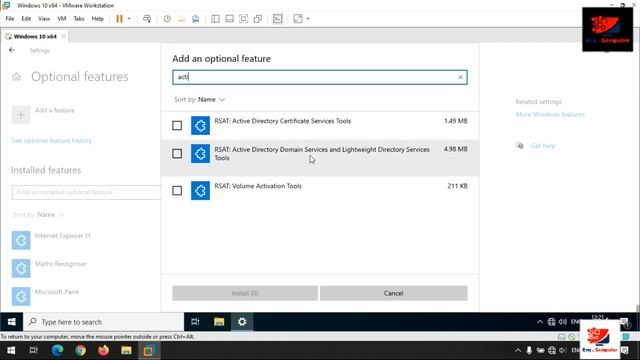This screenshot has width=640, height=360.
Task: Check RSAT: Volume Activation Tools checkbox
Action: [177, 191]
